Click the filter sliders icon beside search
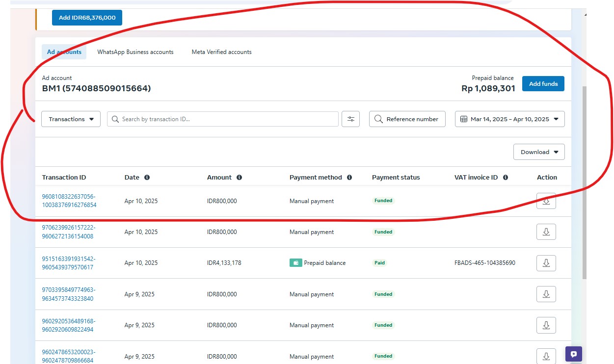 (x=350, y=119)
